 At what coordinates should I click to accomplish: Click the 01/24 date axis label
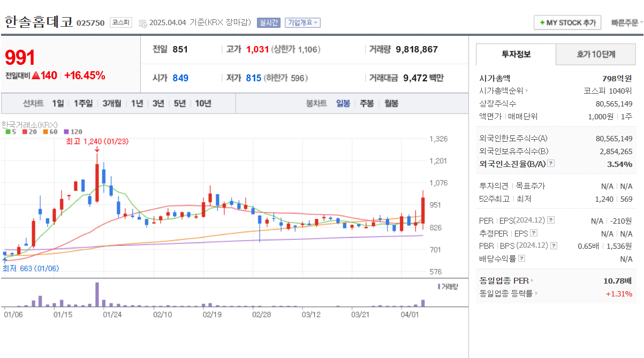pyautogui.click(x=112, y=315)
